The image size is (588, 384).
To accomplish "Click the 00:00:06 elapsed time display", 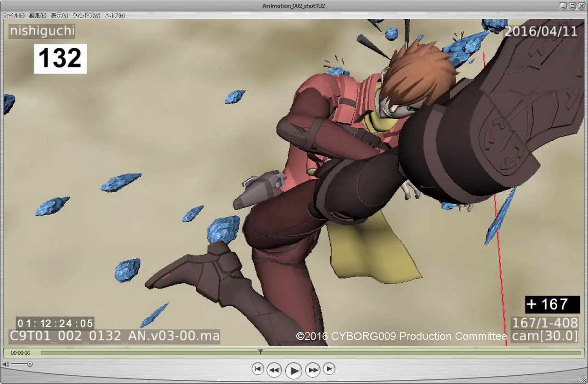I will (21, 353).
